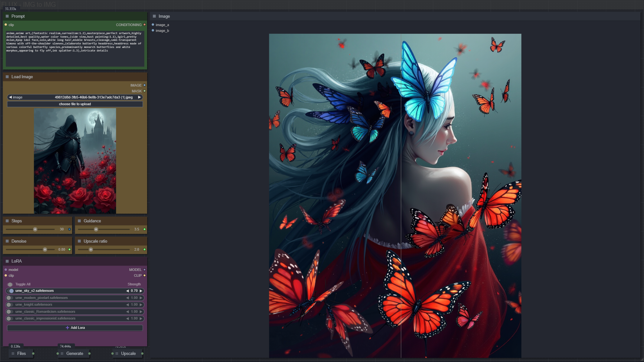Collapse the Prompt node via its header dot
The height and width of the screenshot is (362, 644).
pos(7,16)
